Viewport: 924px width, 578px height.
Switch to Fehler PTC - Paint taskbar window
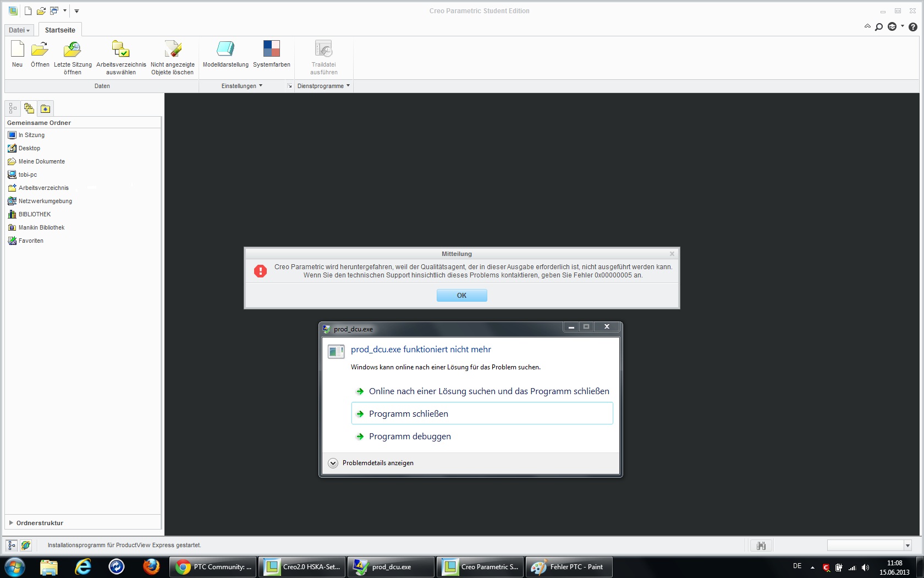pos(569,566)
